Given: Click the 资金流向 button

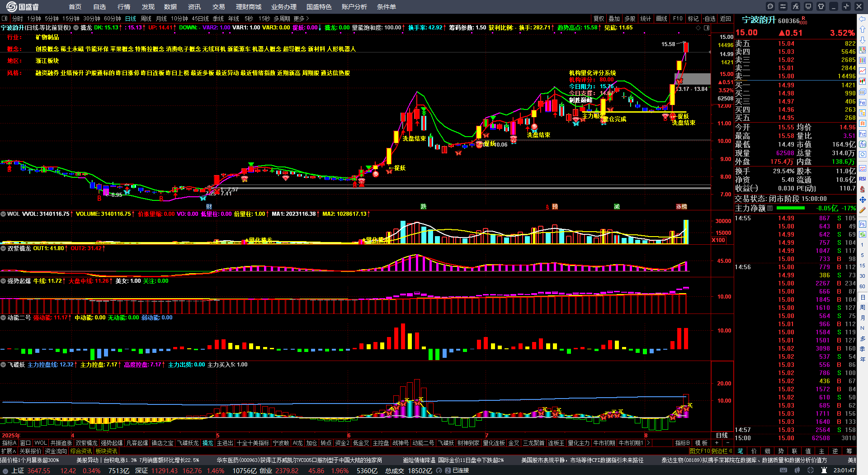Looking at the screenshot, I should pos(56,451).
